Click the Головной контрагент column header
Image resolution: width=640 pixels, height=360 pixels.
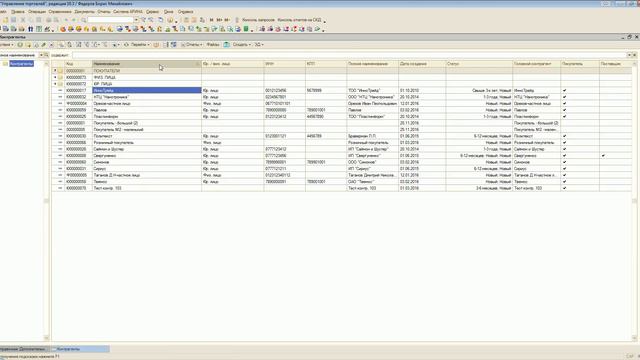536,64
